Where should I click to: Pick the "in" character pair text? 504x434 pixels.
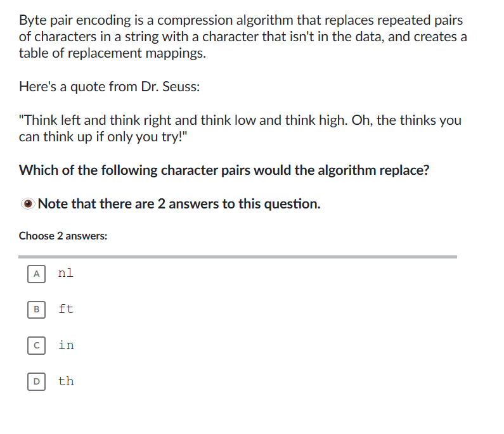(65, 345)
